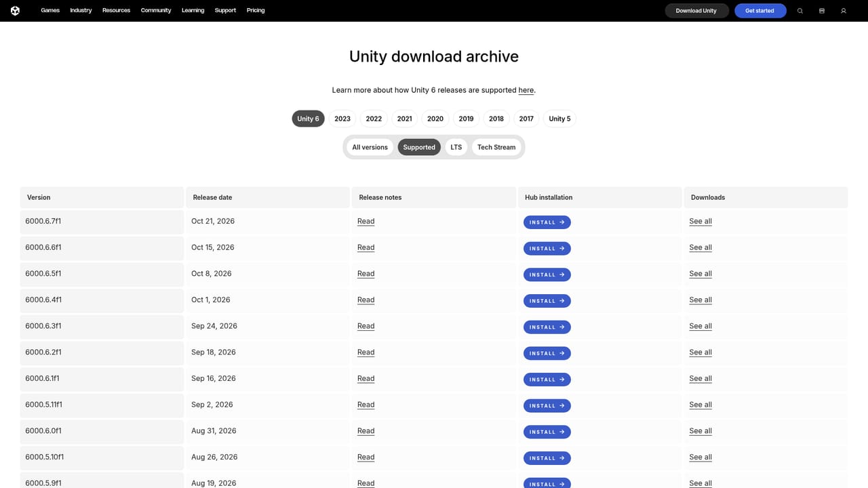Open the Learning menu
The width and height of the screenshot is (868, 488).
click(x=193, y=11)
